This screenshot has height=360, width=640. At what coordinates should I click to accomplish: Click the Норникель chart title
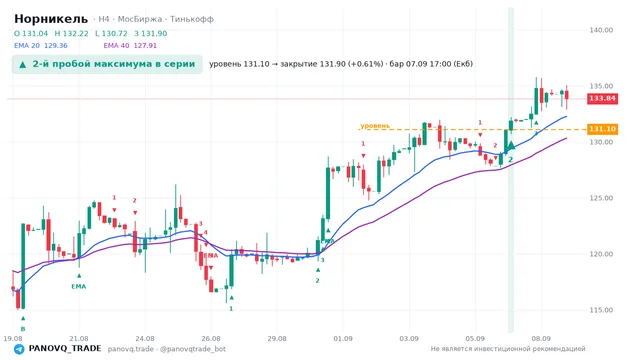51,19
